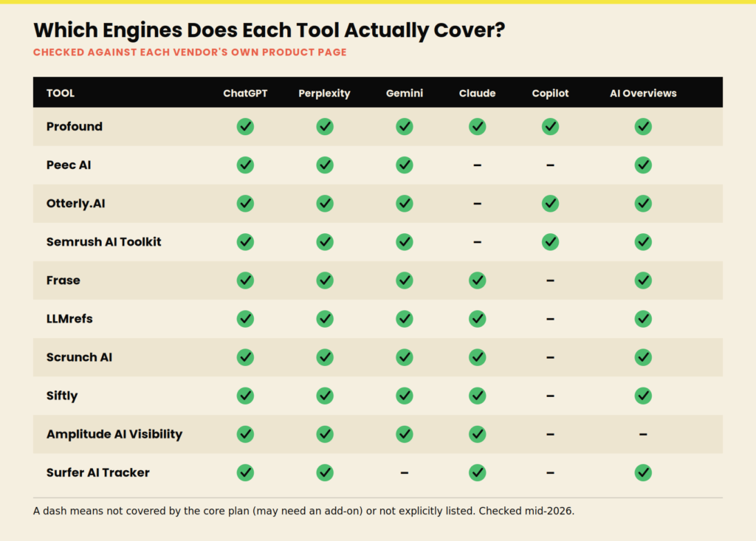Click the TOOL column header

tap(61, 93)
